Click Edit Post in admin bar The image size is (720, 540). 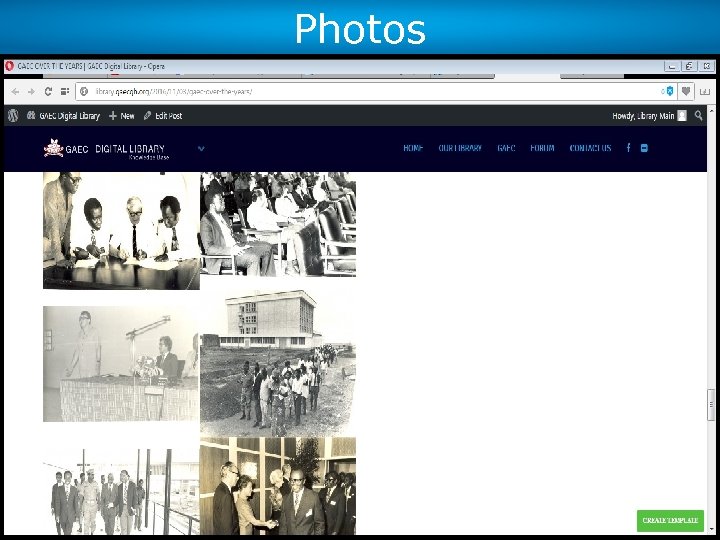(163, 116)
